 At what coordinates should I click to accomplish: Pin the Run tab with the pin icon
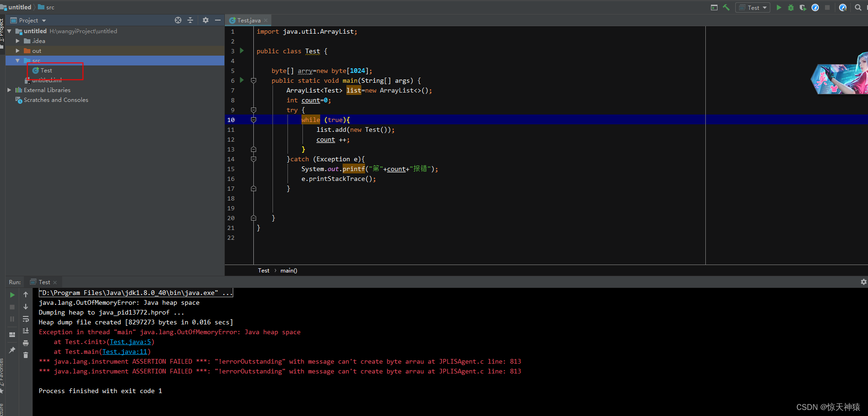tap(12, 350)
